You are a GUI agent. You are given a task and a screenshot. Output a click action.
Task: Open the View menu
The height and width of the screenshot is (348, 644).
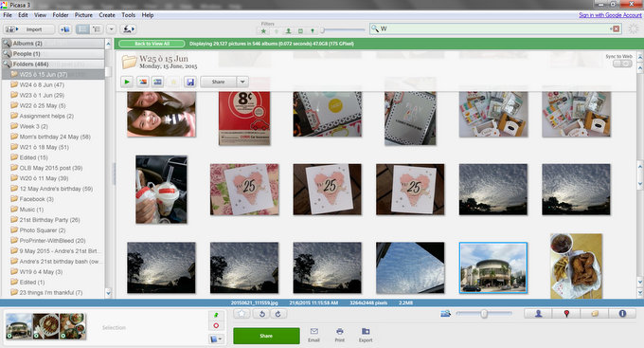[x=40, y=15]
